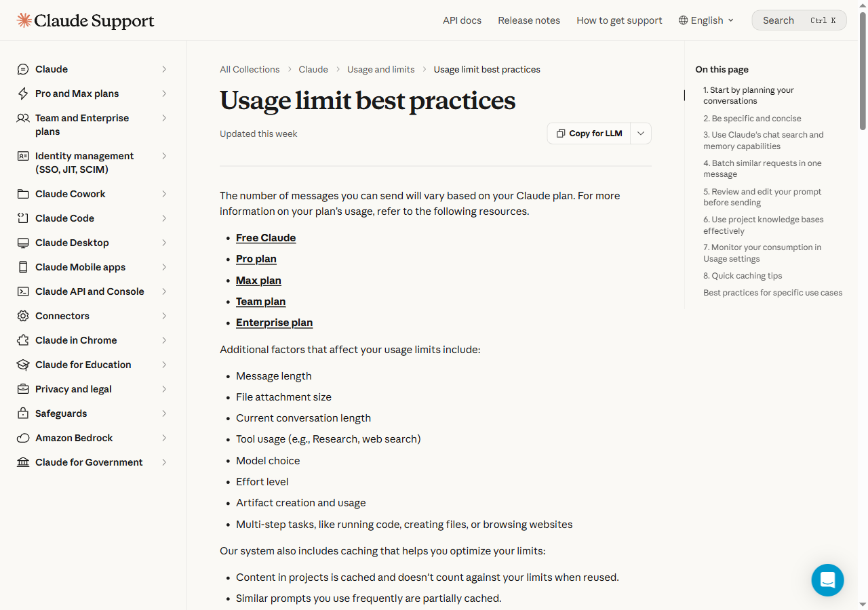Click the Claude Cowork folder icon
The width and height of the screenshot is (868, 610).
click(x=23, y=194)
